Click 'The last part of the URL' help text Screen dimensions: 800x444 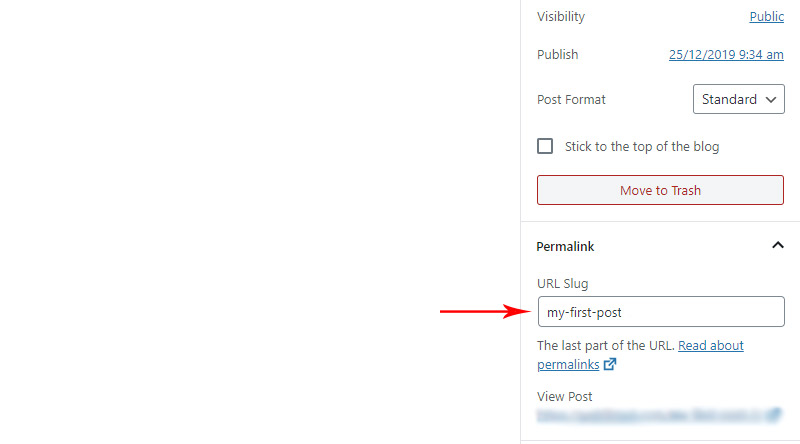click(606, 346)
